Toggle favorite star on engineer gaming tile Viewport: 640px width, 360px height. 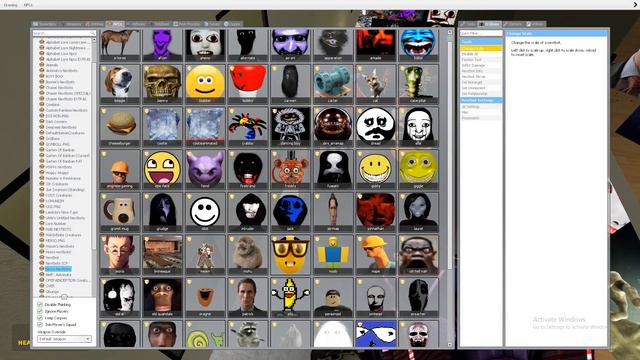[x=104, y=154]
